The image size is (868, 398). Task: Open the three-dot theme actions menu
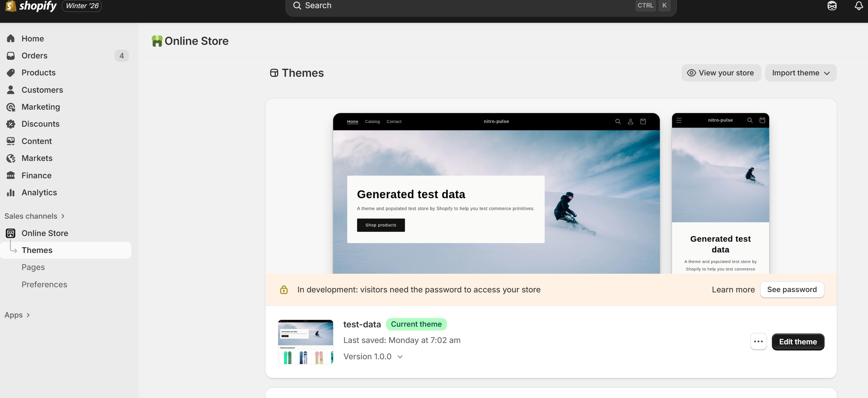[758, 342]
